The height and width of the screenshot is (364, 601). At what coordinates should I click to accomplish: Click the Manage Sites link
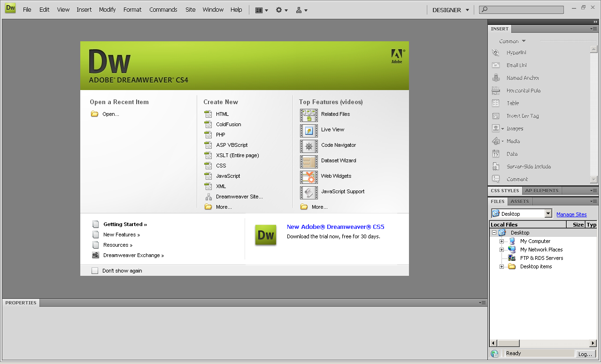tap(571, 214)
